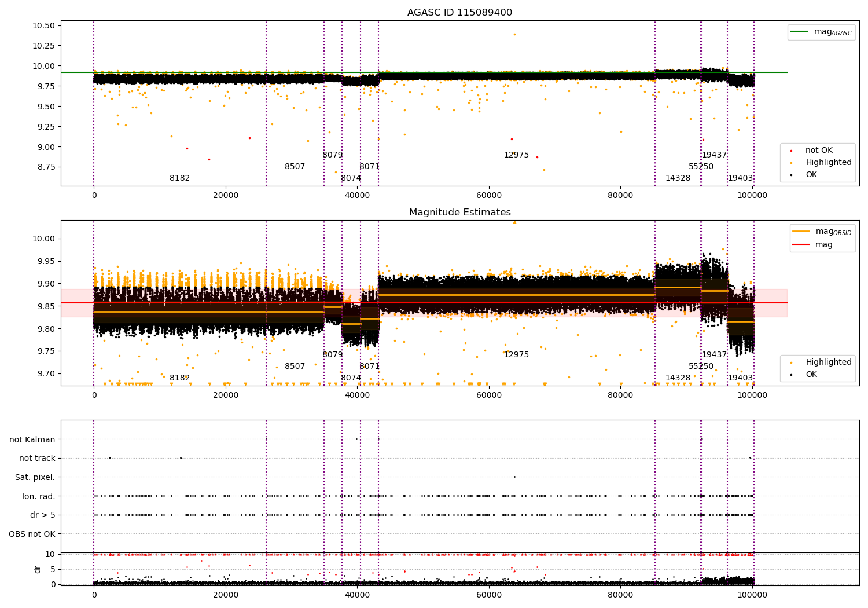
Task: Click the "Magnitude Estimates" plot title
Action: coord(459,213)
